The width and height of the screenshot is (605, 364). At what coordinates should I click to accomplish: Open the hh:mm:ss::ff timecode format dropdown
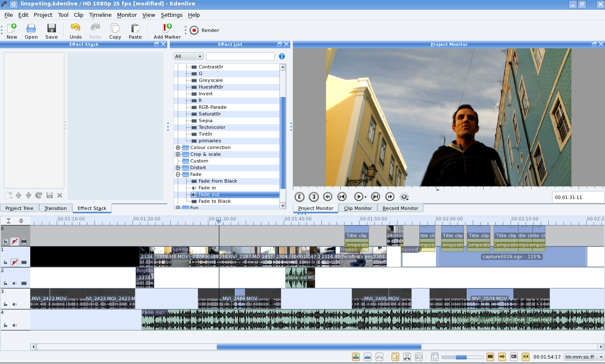(584, 357)
